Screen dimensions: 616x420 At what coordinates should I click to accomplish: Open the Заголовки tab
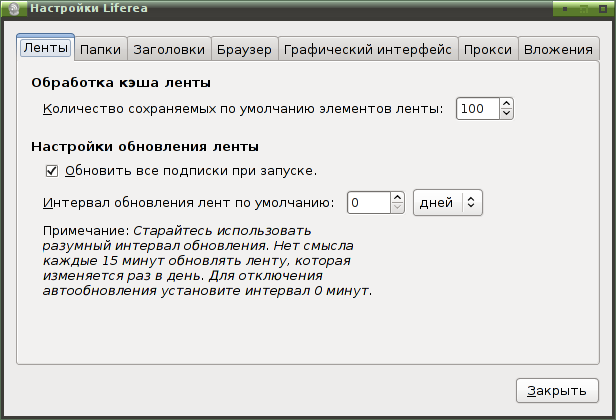pos(169,50)
